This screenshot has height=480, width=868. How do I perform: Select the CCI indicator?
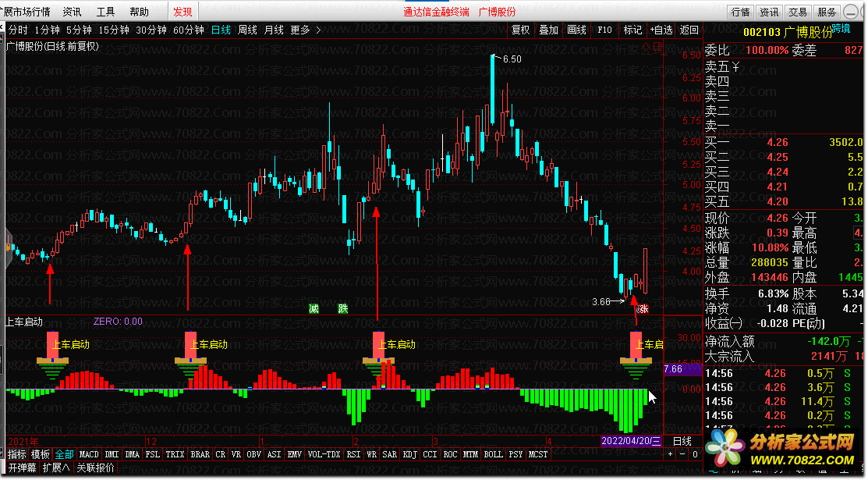tap(430, 454)
